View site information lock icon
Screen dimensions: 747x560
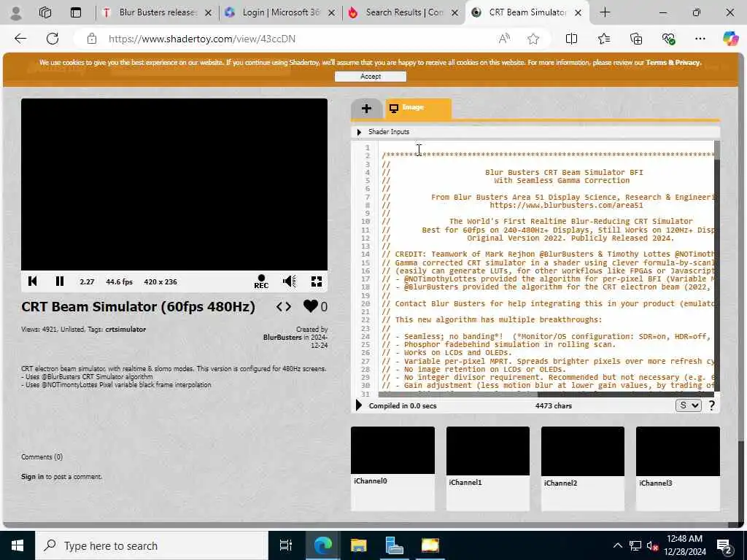[92, 39]
